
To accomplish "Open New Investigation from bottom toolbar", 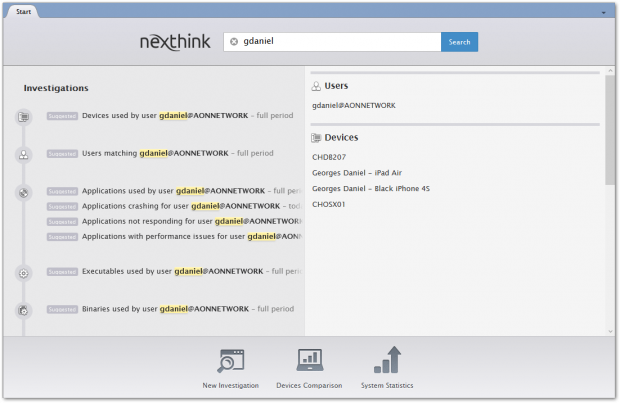I will click(x=230, y=367).
